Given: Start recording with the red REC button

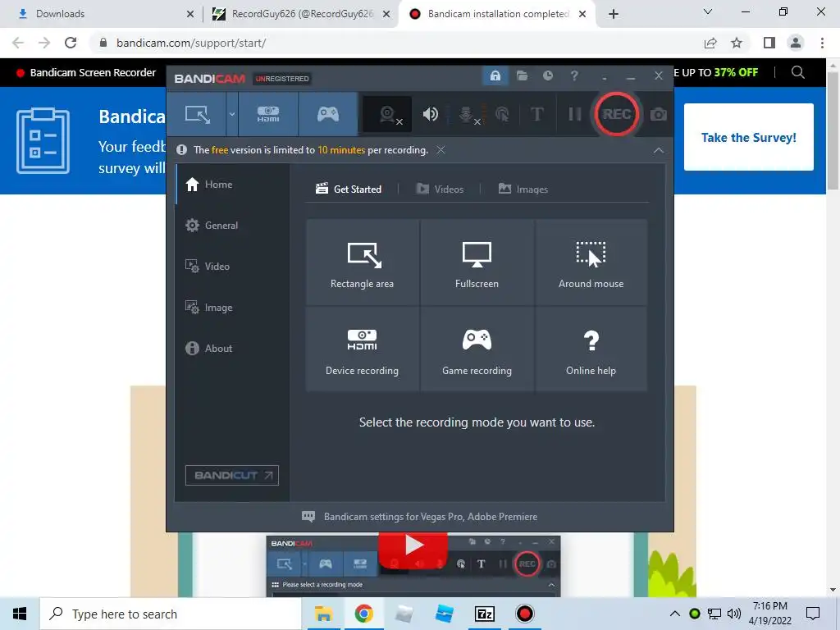Looking at the screenshot, I should [x=617, y=114].
